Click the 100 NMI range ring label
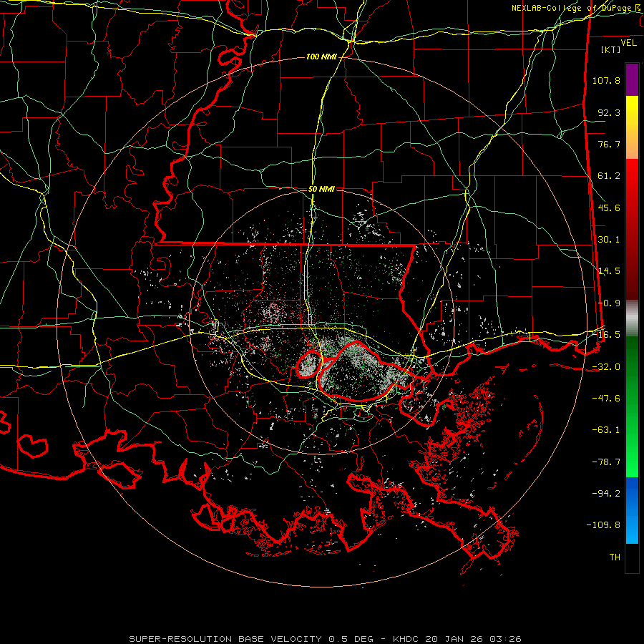644x644 pixels. point(321,57)
